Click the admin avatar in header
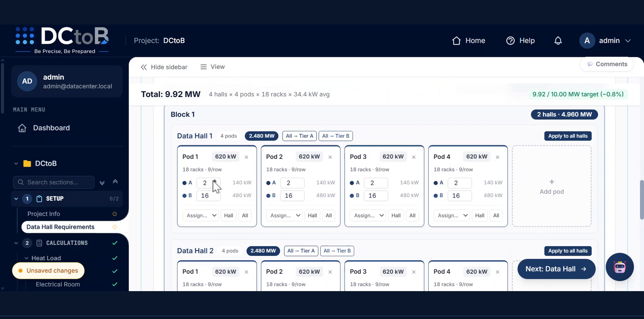The height and width of the screenshot is (319, 644). pos(587,41)
